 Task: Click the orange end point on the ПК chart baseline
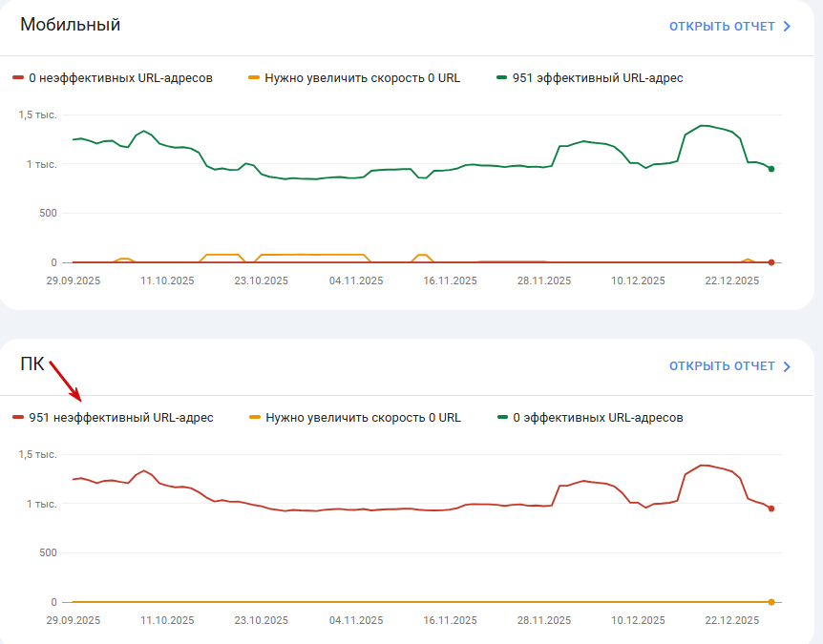[x=771, y=602]
